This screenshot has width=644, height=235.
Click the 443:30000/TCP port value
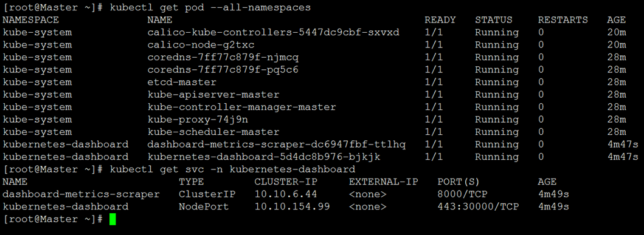point(479,206)
